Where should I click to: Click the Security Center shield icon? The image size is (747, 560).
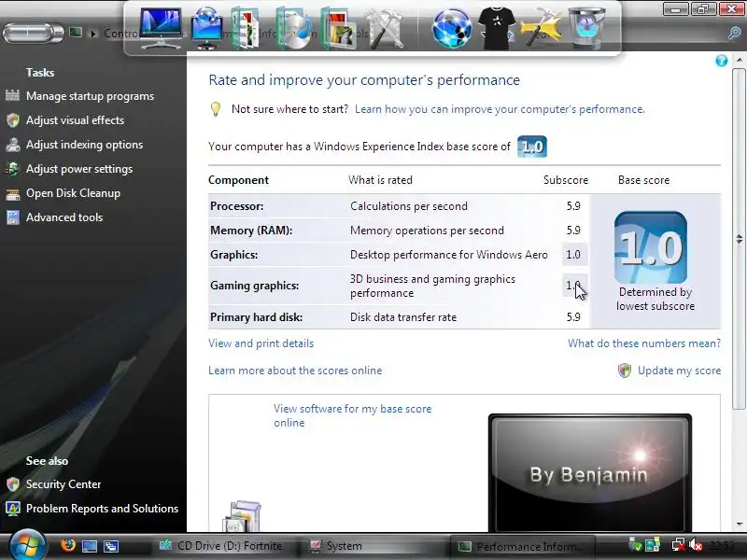13,484
